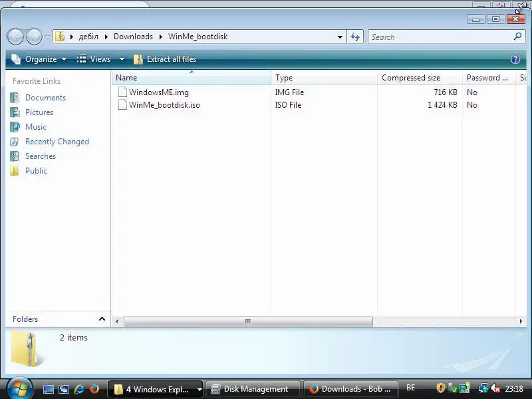Open Pictures in Favorite Links
This screenshot has width=532, height=399.
coord(39,112)
